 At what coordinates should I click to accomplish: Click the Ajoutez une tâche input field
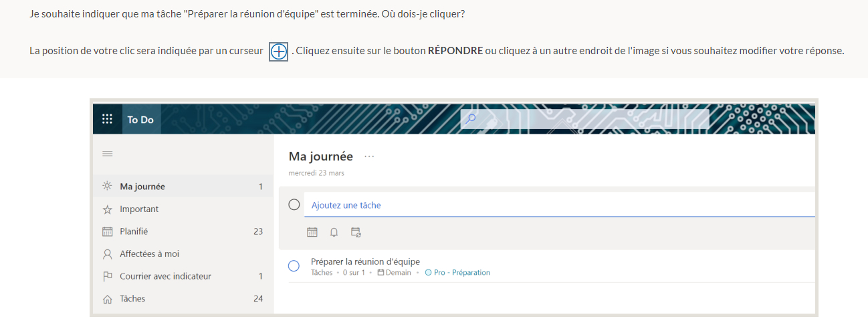[x=560, y=205]
